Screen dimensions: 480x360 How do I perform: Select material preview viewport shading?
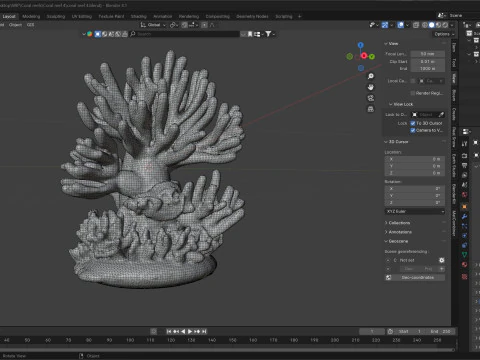coord(438,25)
